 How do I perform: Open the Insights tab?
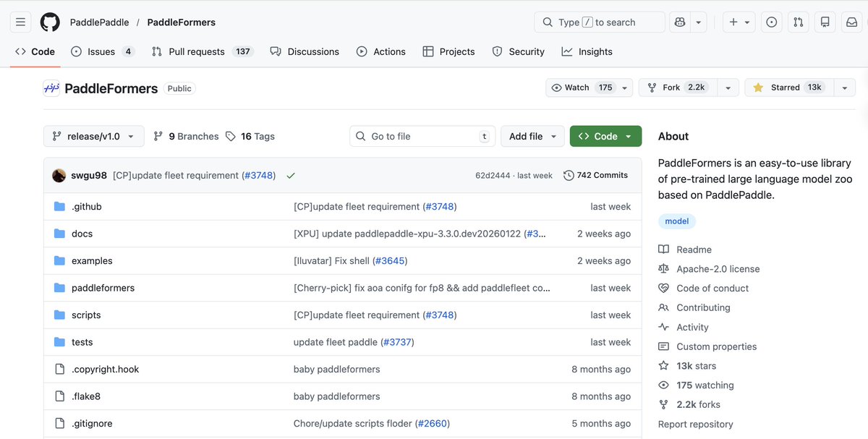click(x=587, y=51)
